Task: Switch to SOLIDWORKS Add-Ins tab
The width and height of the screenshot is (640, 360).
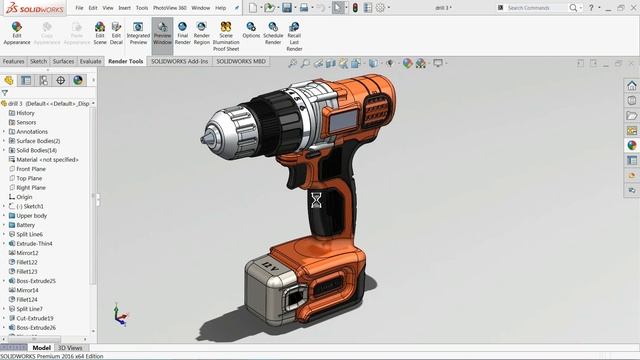Action: [x=180, y=61]
